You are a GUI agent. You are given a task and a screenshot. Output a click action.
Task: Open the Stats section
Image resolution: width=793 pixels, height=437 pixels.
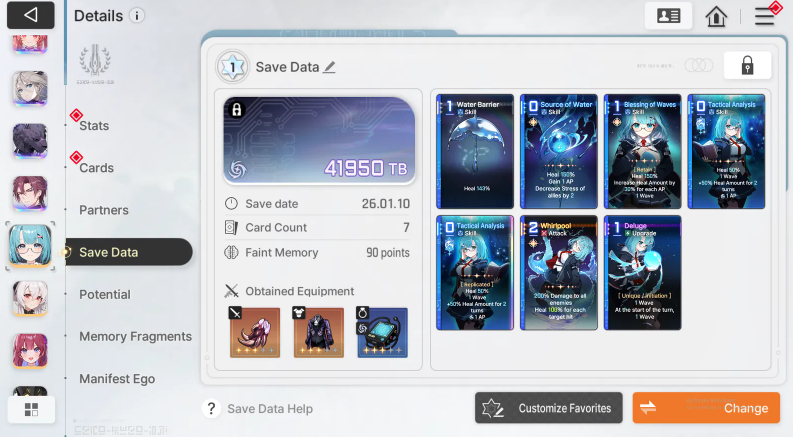[94, 125]
